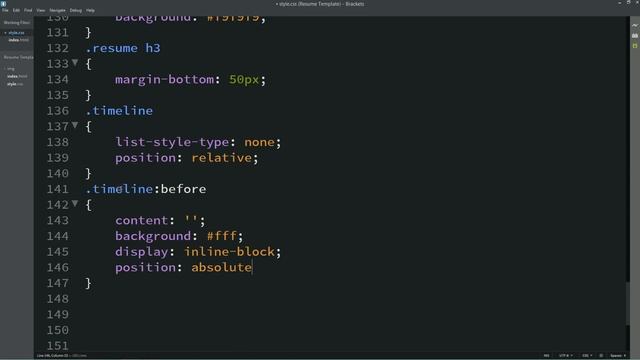Open the Navigate menu
Image resolution: width=640 pixels, height=360 pixels.
click(57, 10)
